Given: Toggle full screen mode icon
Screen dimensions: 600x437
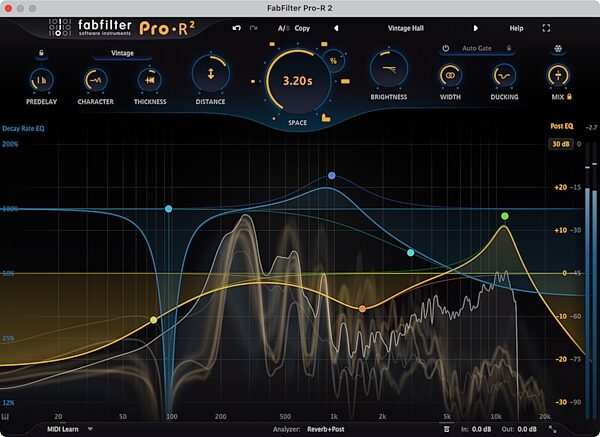Looking at the screenshot, I should pyautogui.click(x=546, y=28).
